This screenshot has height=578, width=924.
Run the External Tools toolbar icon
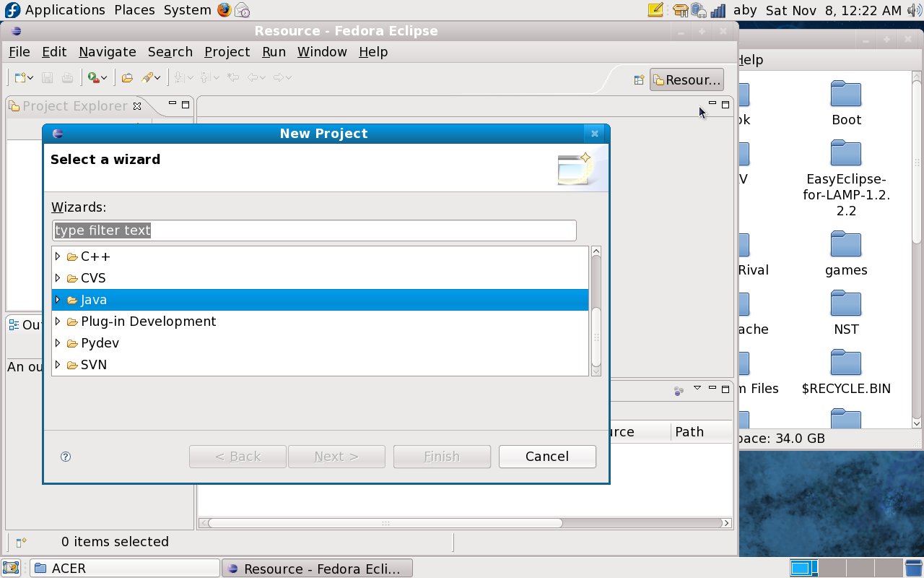click(92, 78)
